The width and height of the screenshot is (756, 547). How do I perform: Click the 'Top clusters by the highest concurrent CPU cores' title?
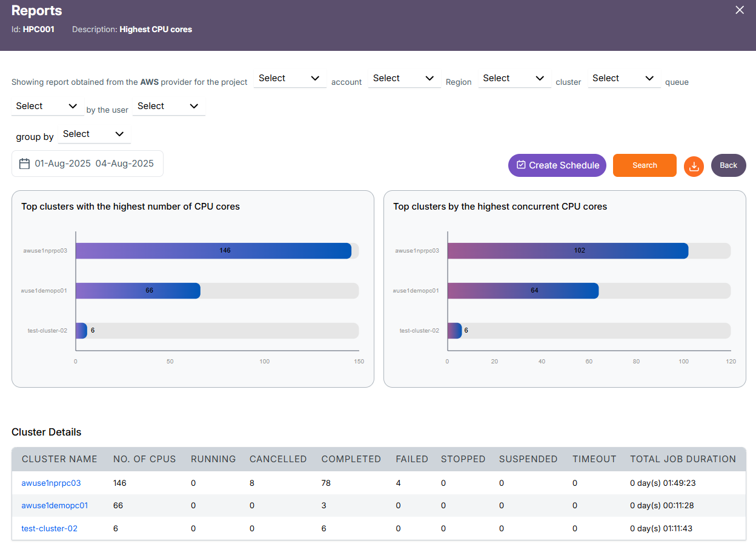[500, 207]
